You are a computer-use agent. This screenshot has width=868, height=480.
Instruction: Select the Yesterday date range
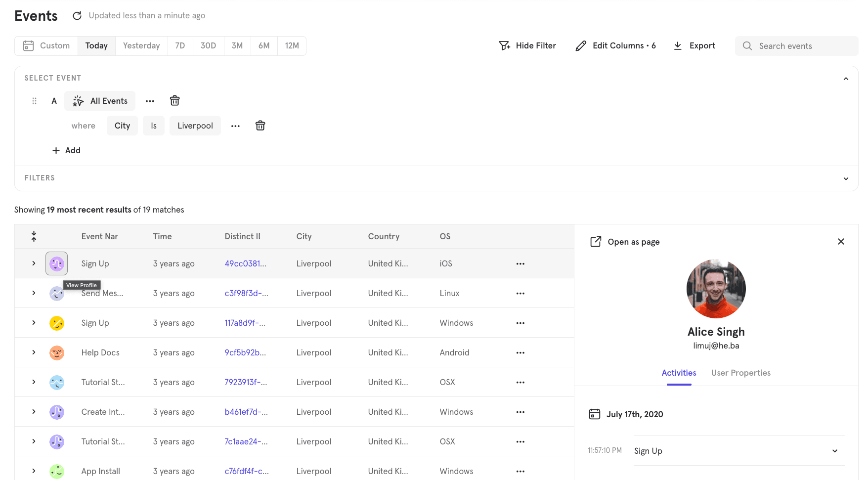coord(141,45)
